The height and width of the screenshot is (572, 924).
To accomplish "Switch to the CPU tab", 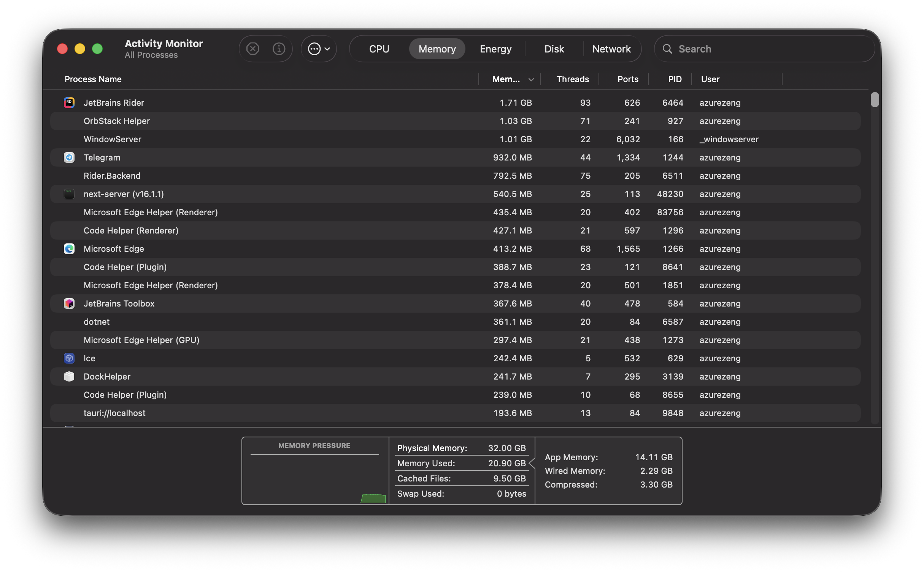I will tap(379, 49).
